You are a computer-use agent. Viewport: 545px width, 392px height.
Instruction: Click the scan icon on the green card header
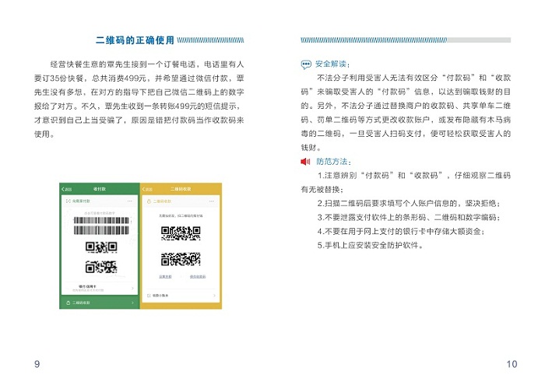(69, 201)
